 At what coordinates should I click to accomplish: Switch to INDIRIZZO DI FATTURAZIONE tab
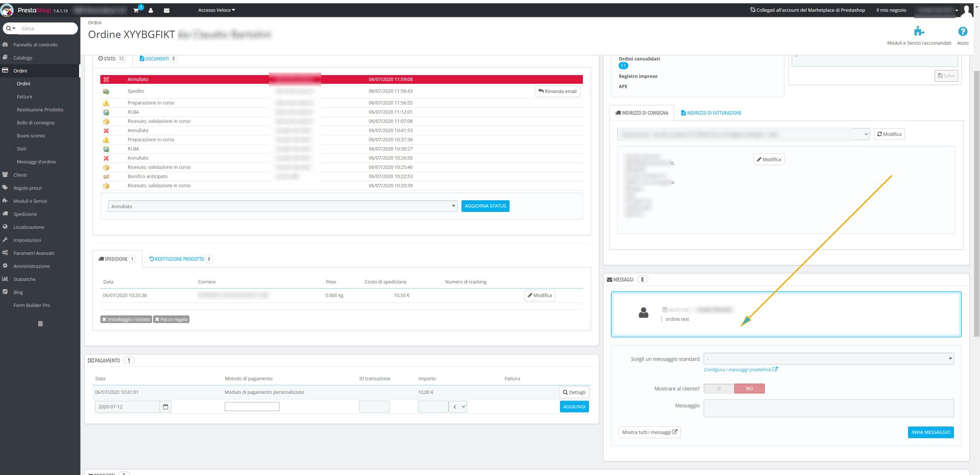(x=711, y=113)
